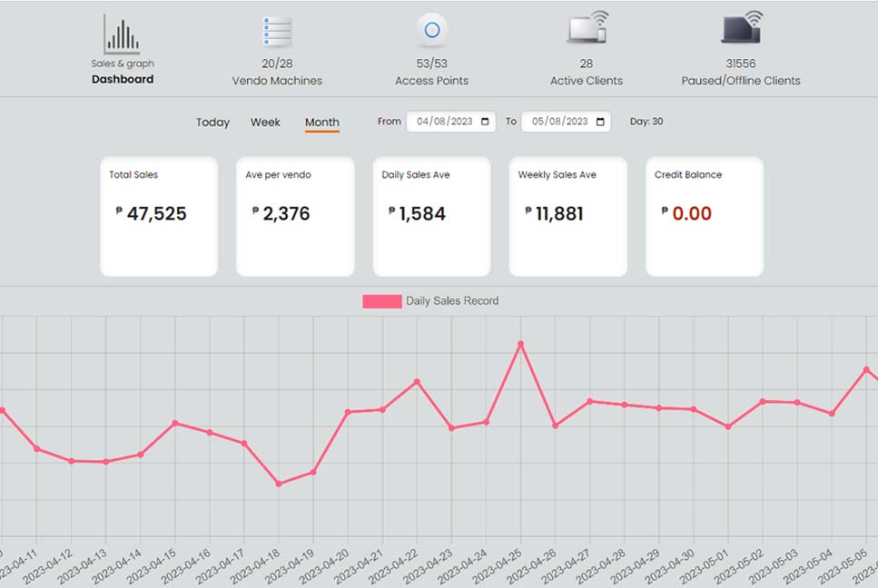Select the Access Points round device icon
Image resolution: width=878 pixels, height=588 pixels.
point(432,31)
